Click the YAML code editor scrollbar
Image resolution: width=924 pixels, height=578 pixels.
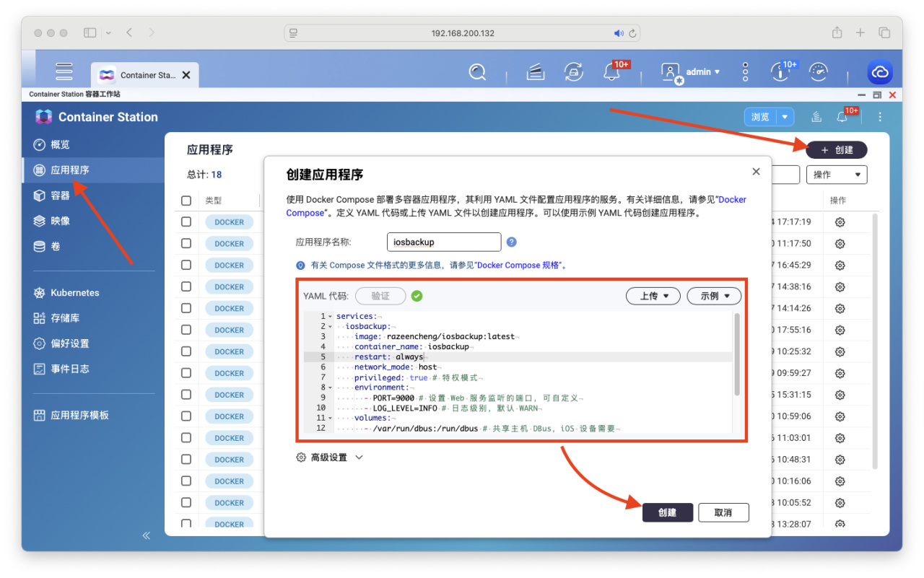(x=736, y=354)
